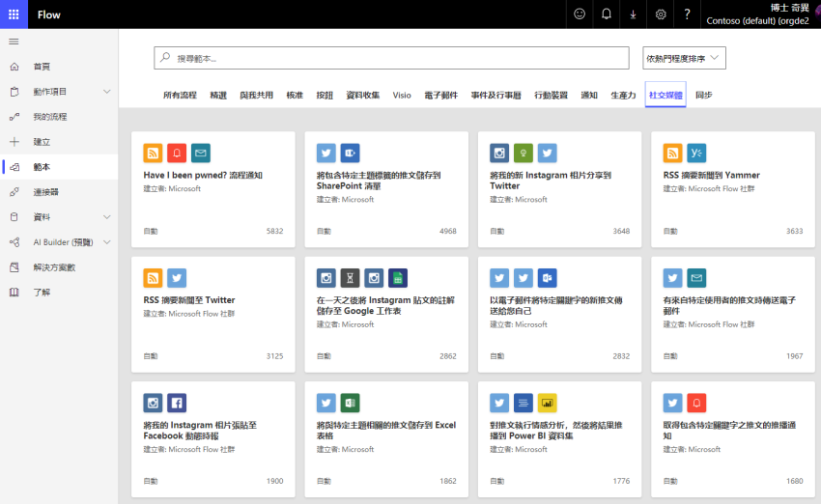The image size is (821, 504).
Task: Expand the 資料 sidebar chevron
Action: click(107, 217)
